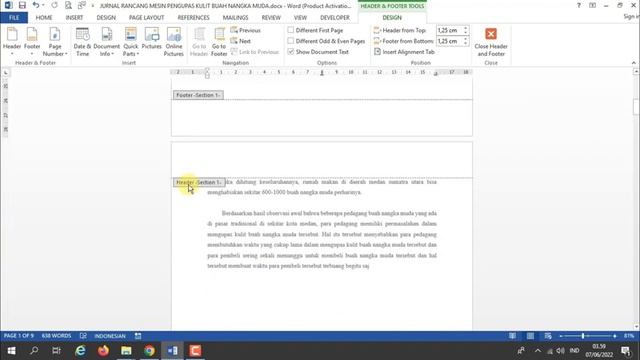The image size is (640, 360).
Task: Close Header and Footer
Action: pos(491,42)
